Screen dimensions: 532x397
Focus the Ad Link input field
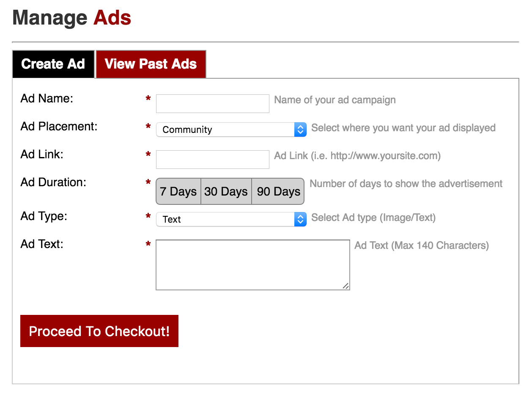(212, 160)
